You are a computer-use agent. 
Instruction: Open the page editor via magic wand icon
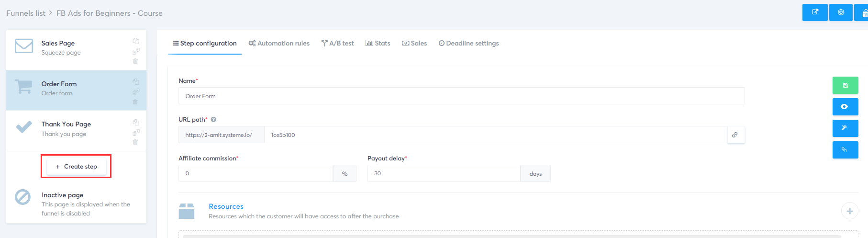click(x=845, y=128)
